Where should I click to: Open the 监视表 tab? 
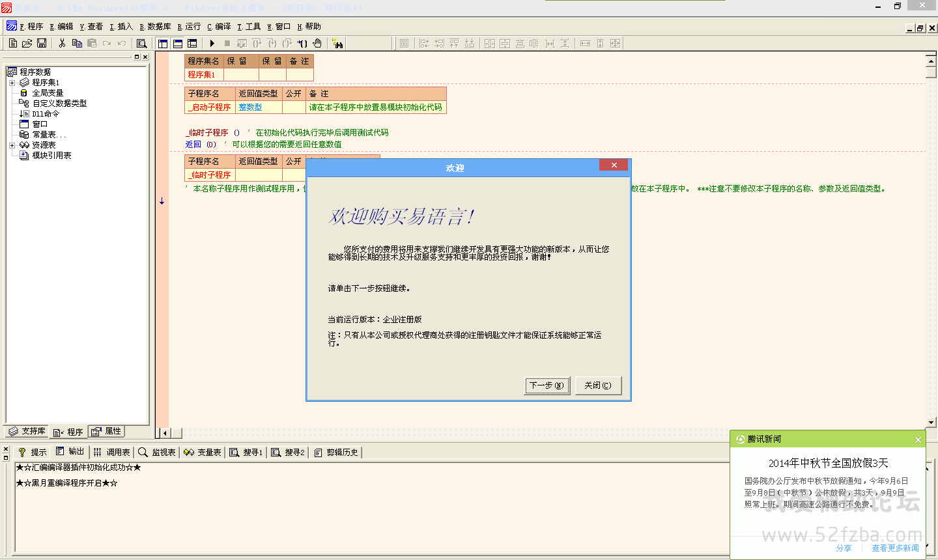click(157, 452)
